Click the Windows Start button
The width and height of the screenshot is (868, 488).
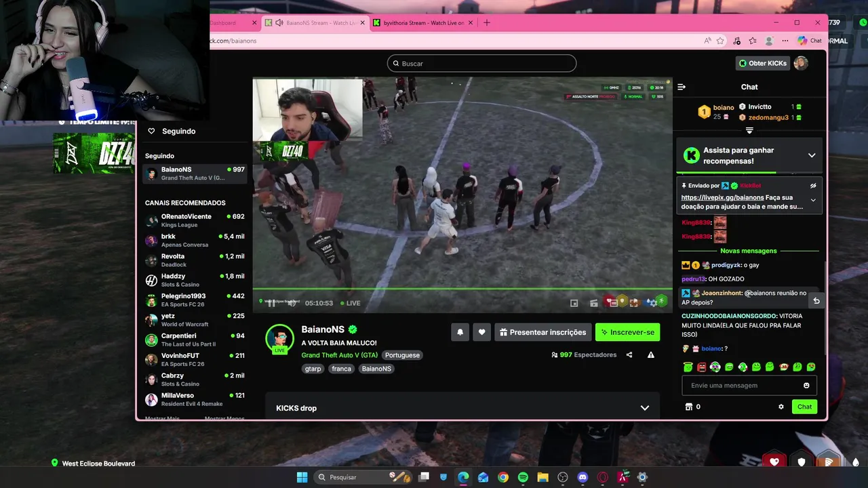coord(302,477)
